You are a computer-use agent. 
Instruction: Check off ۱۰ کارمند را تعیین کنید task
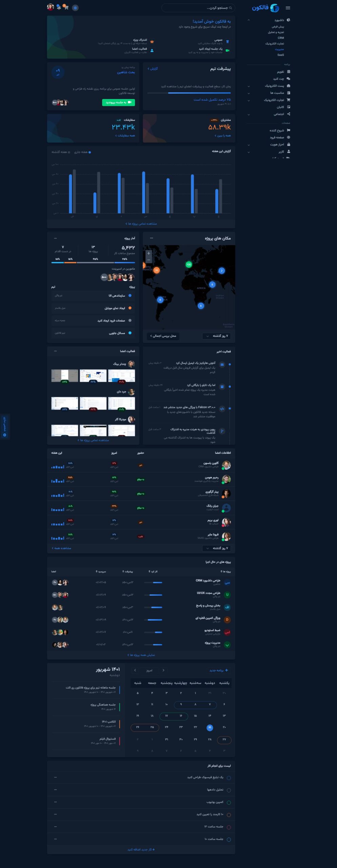[229, 815]
